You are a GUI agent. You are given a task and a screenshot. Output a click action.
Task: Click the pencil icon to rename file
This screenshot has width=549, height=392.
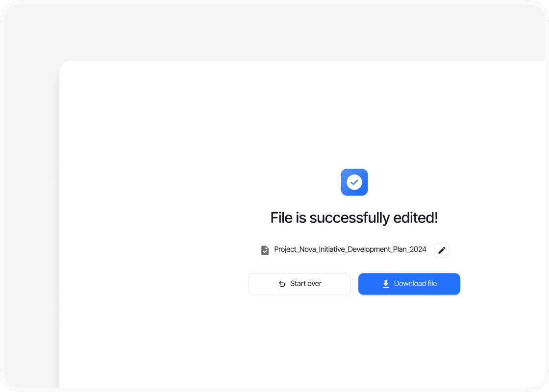(x=442, y=250)
